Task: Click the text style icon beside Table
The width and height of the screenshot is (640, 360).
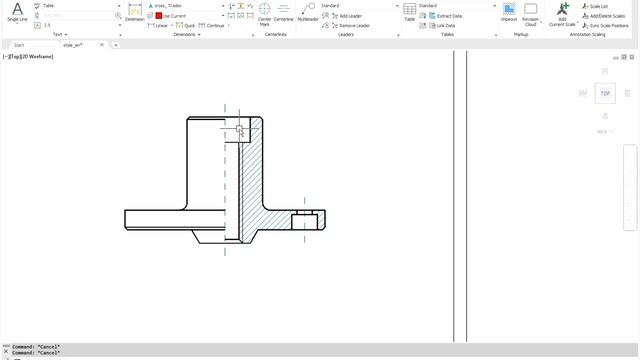Action: [37, 6]
